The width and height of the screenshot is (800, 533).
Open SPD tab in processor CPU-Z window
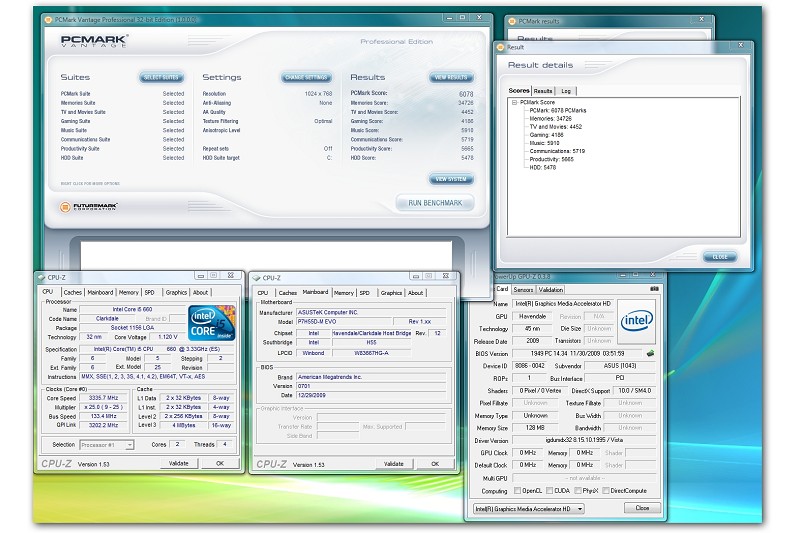click(x=149, y=292)
